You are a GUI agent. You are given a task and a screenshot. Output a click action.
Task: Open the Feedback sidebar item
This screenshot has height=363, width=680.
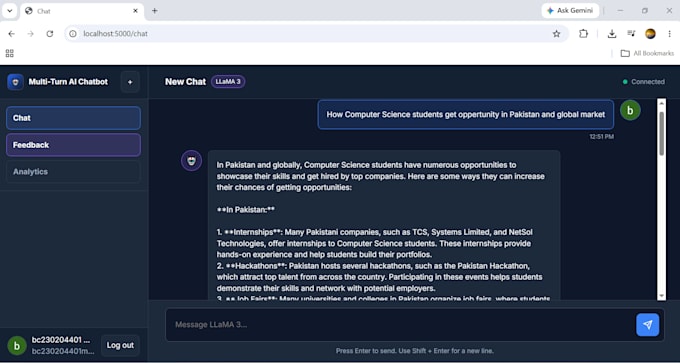tap(73, 145)
